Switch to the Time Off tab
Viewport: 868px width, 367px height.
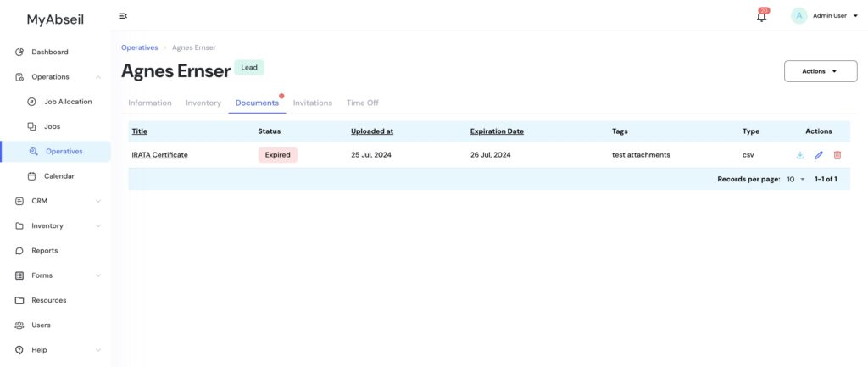click(x=362, y=103)
